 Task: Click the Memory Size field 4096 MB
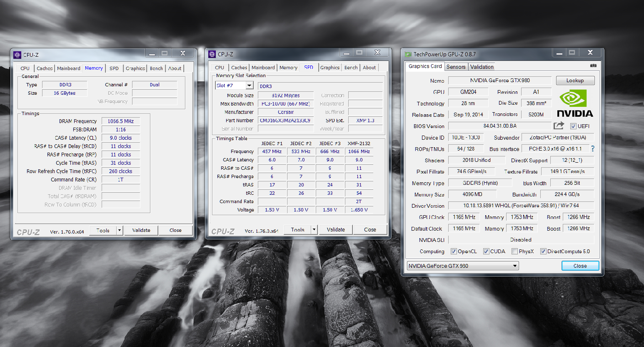click(x=472, y=194)
